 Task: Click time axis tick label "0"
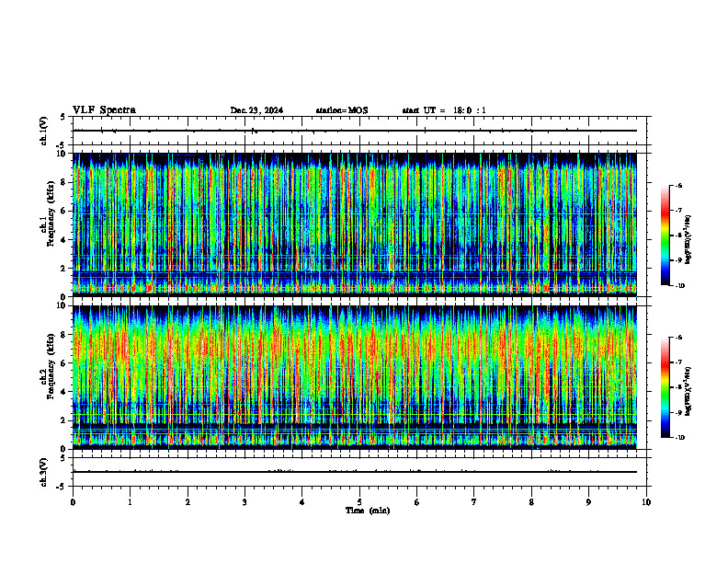pos(73,502)
